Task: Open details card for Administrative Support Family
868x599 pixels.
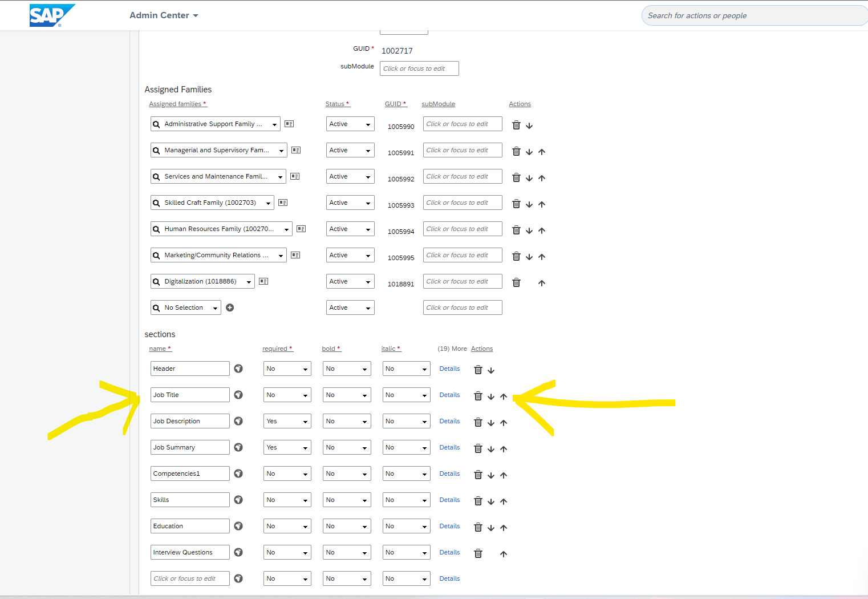Action: (289, 124)
